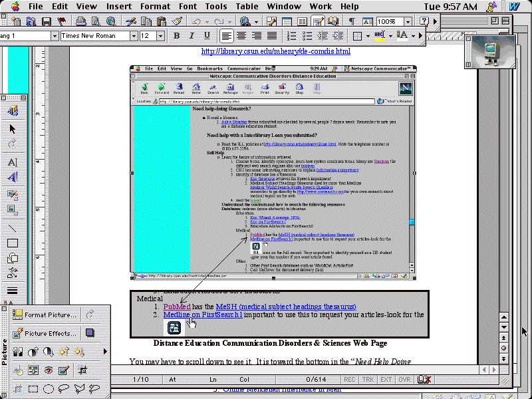Open the font color dropdown arrow
Image resolution: width=532 pixels, height=399 pixels.
(x=413, y=36)
